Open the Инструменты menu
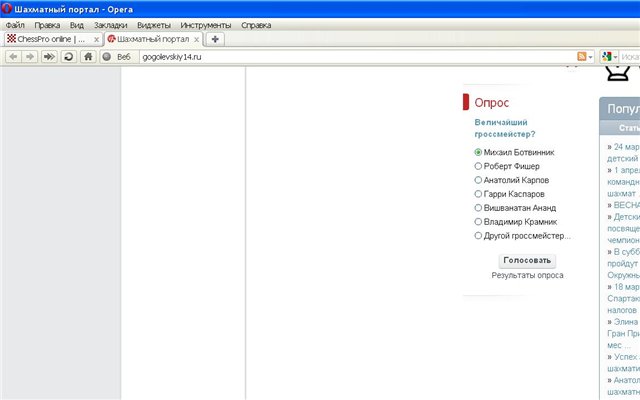 pyautogui.click(x=206, y=24)
